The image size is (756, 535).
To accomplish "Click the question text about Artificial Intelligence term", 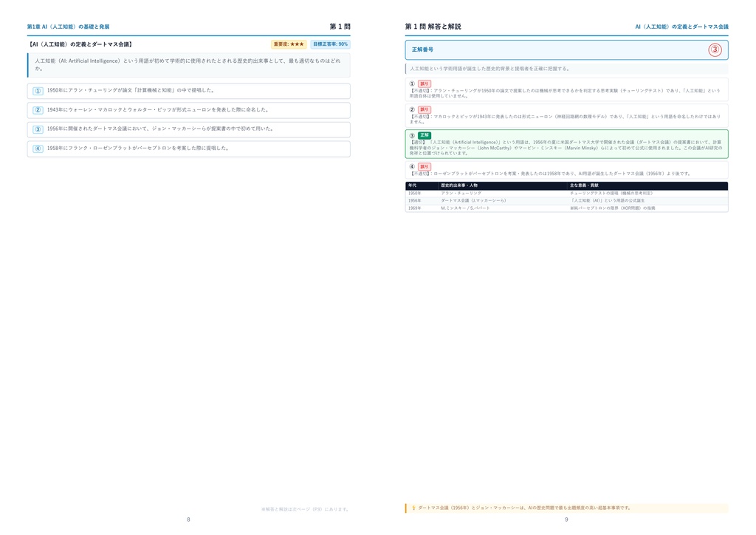I will pos(188,64).
